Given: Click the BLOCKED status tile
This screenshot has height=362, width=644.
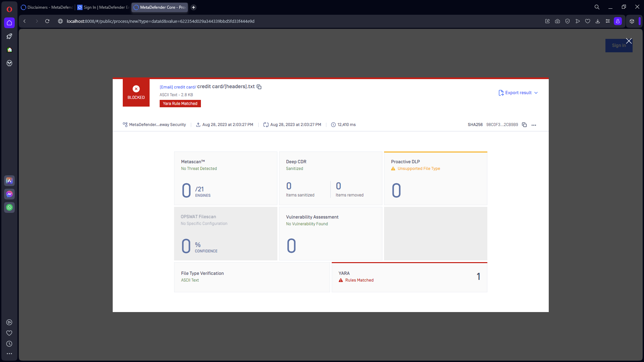Looking at the screenshot, I should coord(136,93).
